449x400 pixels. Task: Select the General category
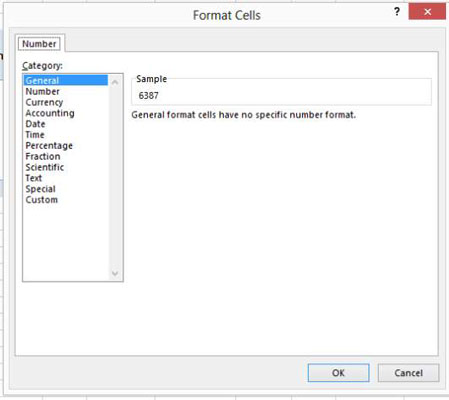point(66,80)
